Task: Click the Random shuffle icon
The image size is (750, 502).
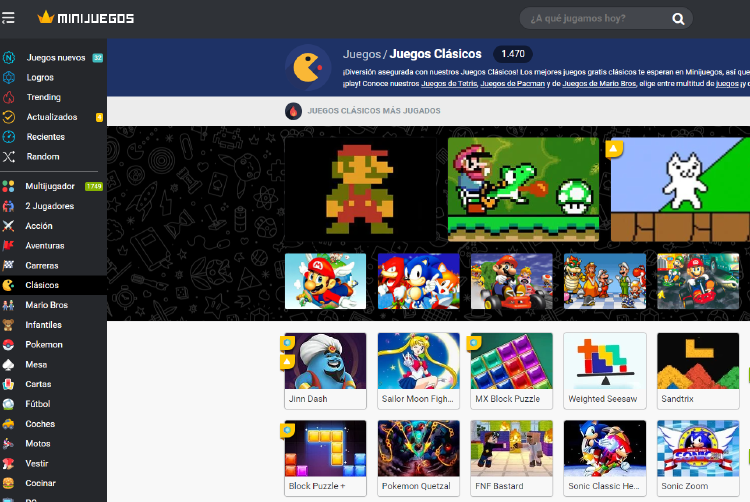Action: [x=9, y=157]
